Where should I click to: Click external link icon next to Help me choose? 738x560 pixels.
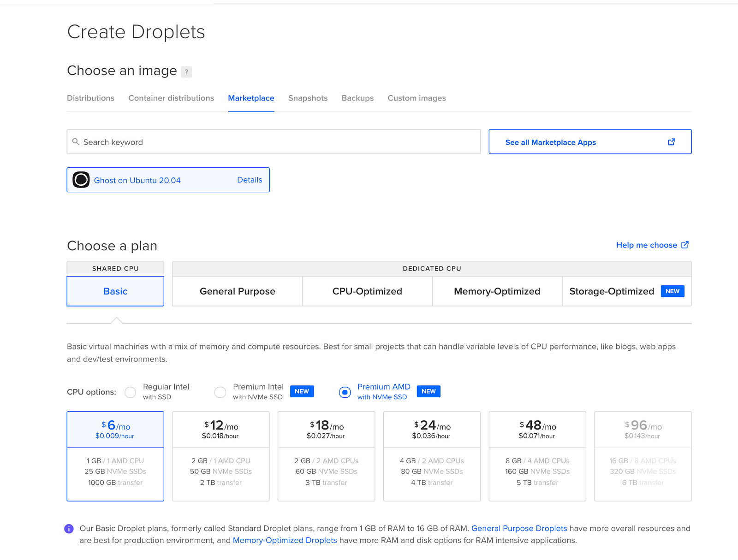point(685,245)
